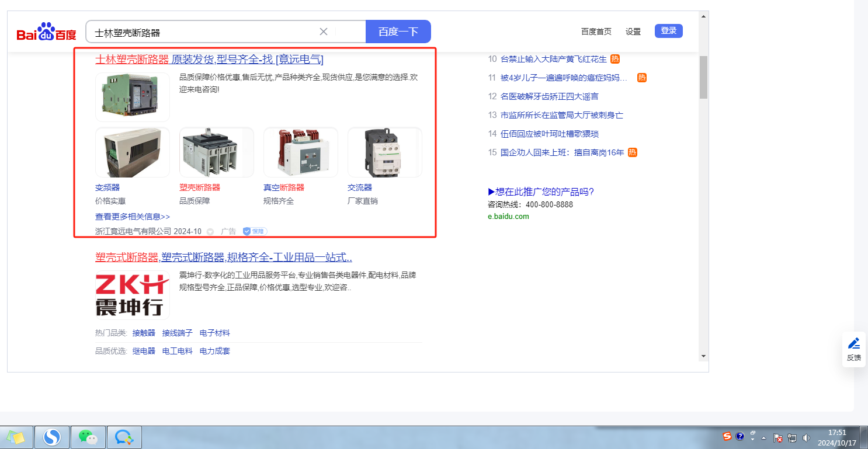Open hot search 国企劲人回来上班：擅自离岗16年
This screenshot has height=449, width=868.
pos(563,152)
